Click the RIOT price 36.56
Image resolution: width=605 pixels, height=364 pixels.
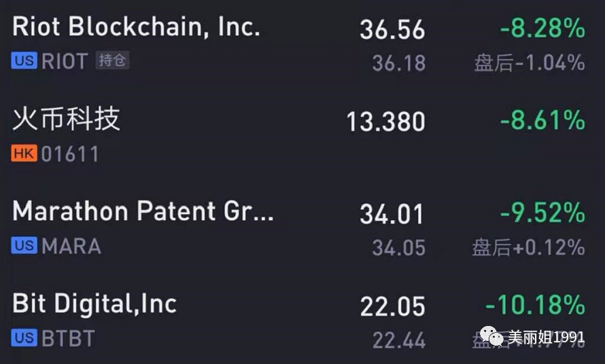point(392,30)
